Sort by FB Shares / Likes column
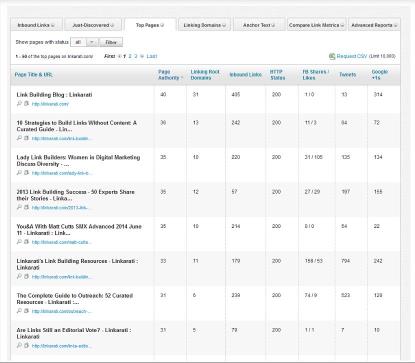 [315, 75]
